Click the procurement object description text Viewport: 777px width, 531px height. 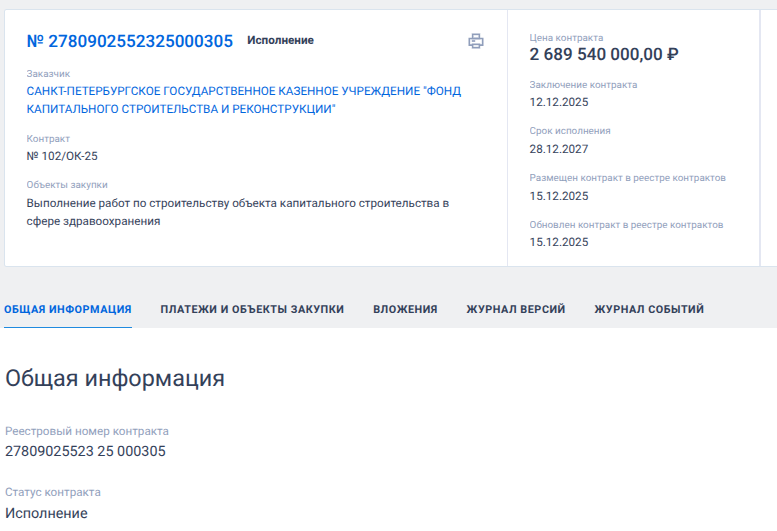pos(237,212)
